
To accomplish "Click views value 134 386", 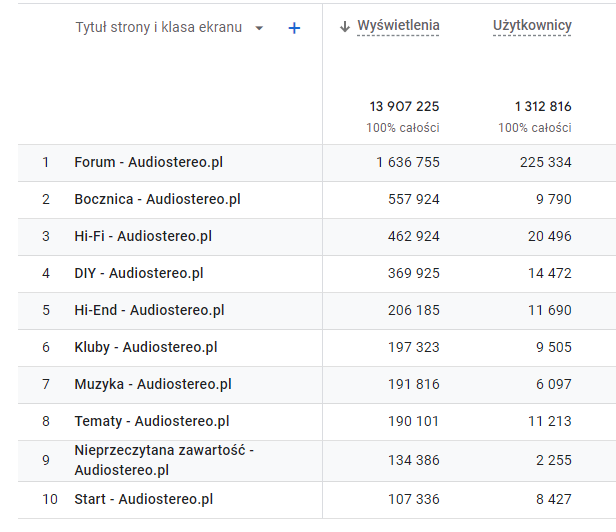I will (x=414, y=460).
